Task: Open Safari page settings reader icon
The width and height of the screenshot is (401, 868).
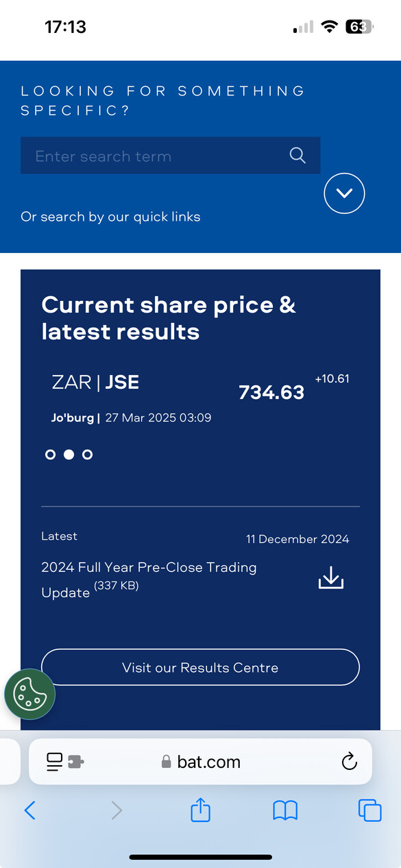Action: (x=64, y=762)
